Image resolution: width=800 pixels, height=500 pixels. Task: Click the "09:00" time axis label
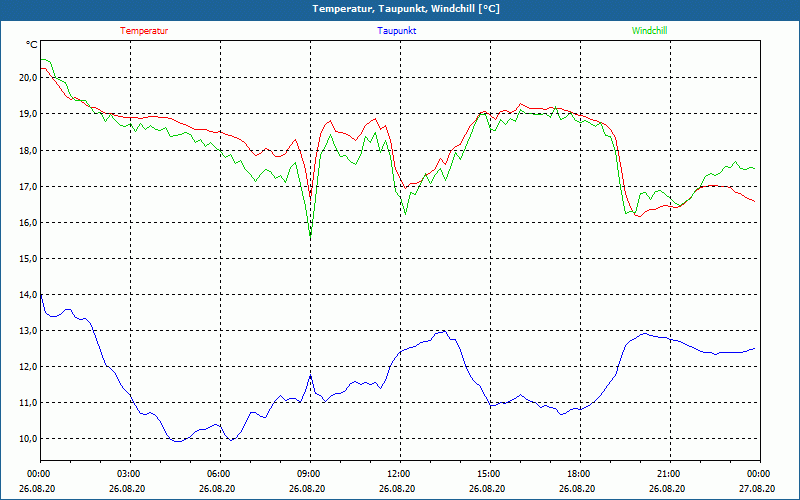coord(308,474)
